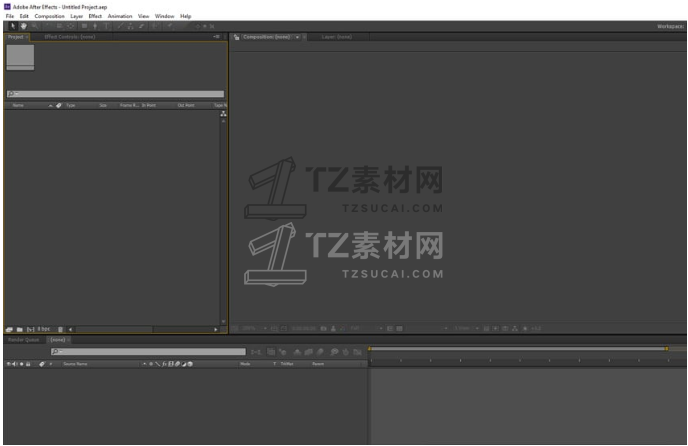
Task: Click the 8 bpc color depth setting
Action: click(x=43, y=329)
